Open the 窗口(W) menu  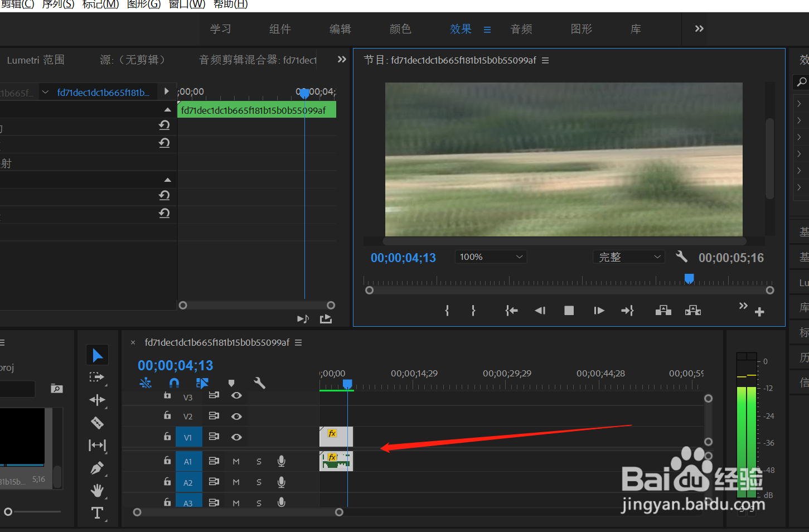point(187,4)
